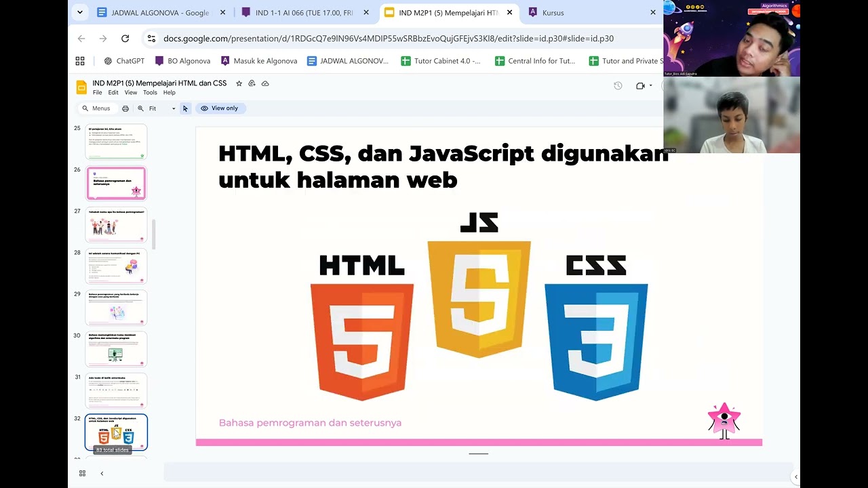Open the Help menu

tap(170, 93)
